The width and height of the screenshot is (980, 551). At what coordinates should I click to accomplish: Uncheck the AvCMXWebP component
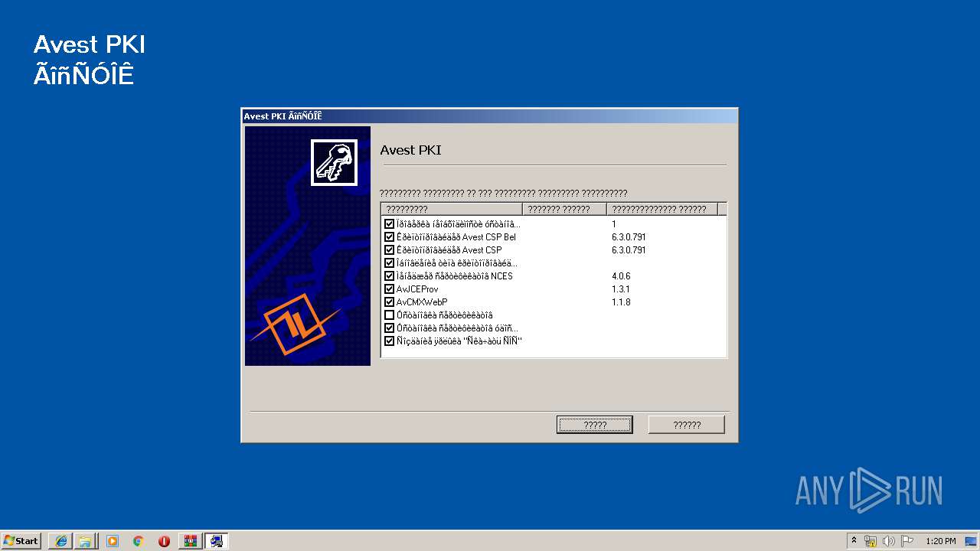[389, 302]
